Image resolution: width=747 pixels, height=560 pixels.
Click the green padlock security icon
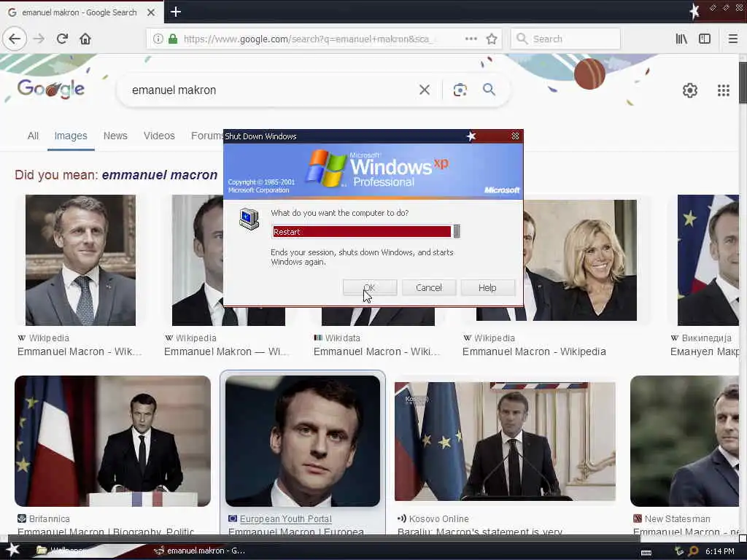[173, 39]
